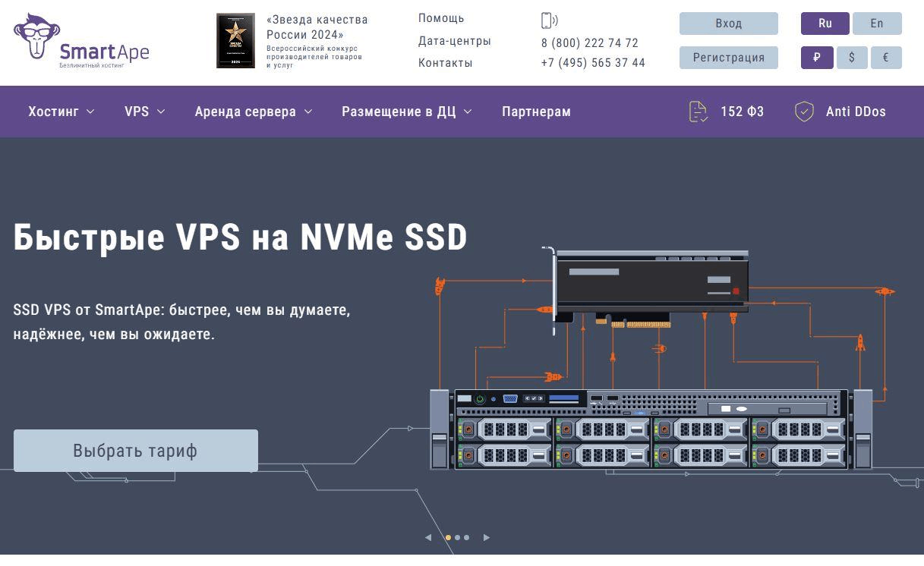Open the 152 ФЗ page link
The height and width of the screenshot is (566, 924).
click(742, 112)
